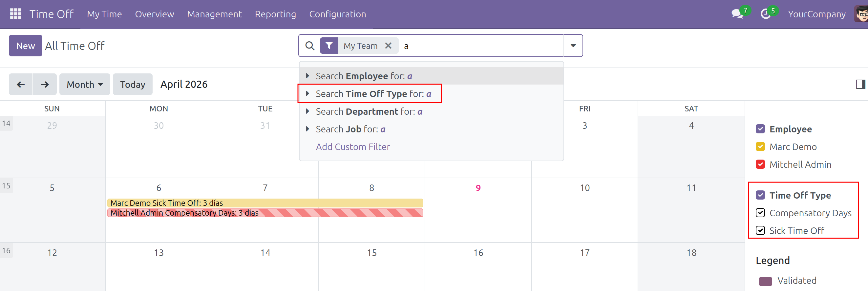The width and height of the screenshot is (868, 291).
Task: Select Search Job for: a
Action: tap(431, 129)
